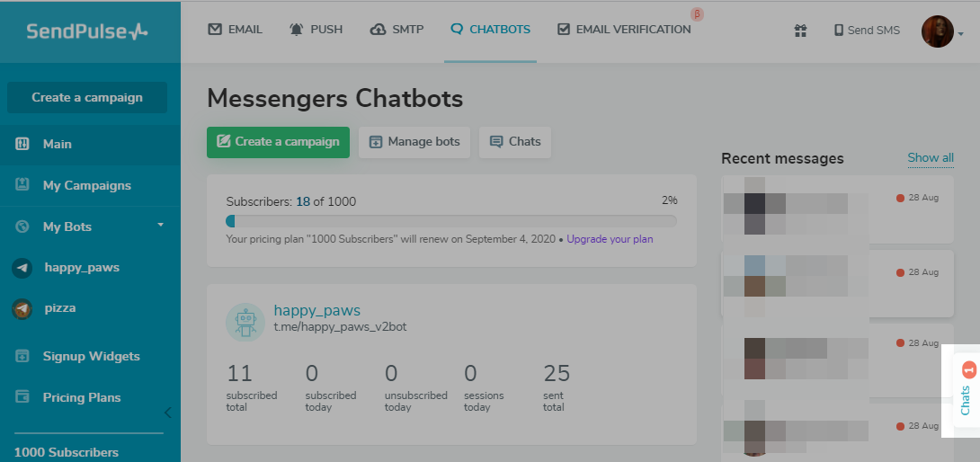Click the subscribers progress bar
Screen dimensions: 980x462
[x=451, y=221]
